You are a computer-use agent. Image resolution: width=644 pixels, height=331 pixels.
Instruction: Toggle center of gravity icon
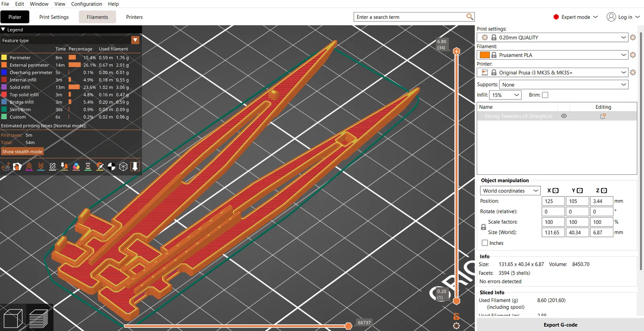pos(111,166)
